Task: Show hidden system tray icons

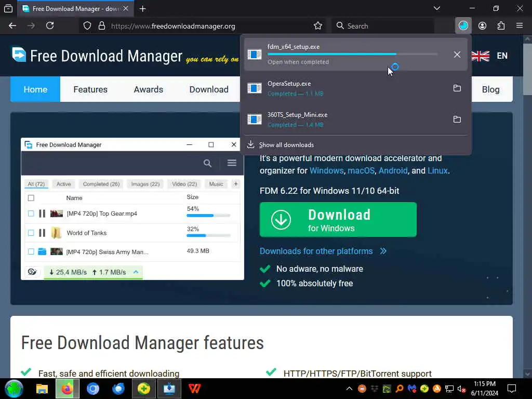Action: pyautogui.click(x=349, y=389)
